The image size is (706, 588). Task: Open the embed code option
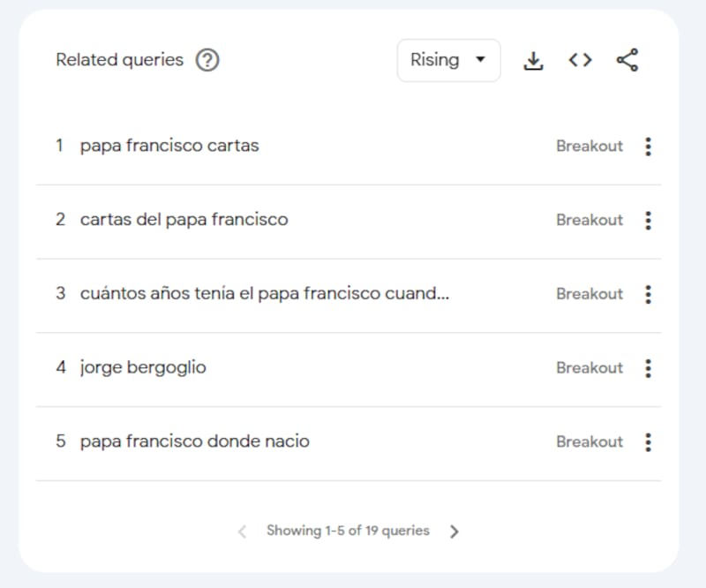[580, 60]
